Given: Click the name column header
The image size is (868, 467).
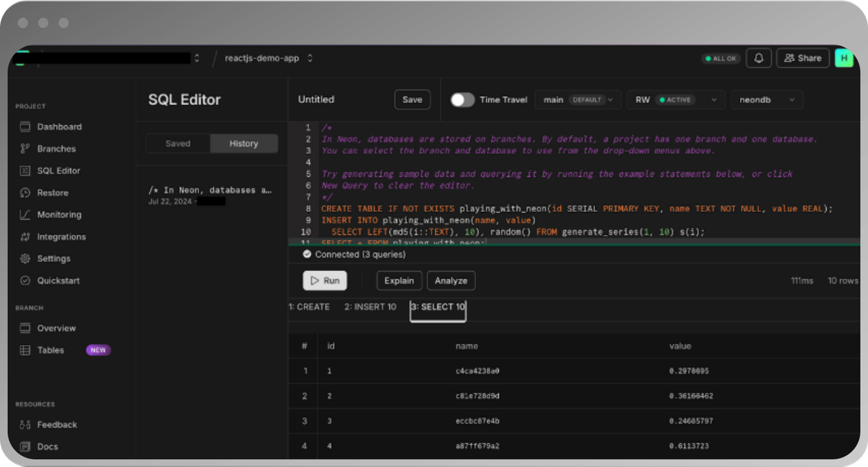Looking at the screenshot, I should pyautogui.click(x=466, y=346).
